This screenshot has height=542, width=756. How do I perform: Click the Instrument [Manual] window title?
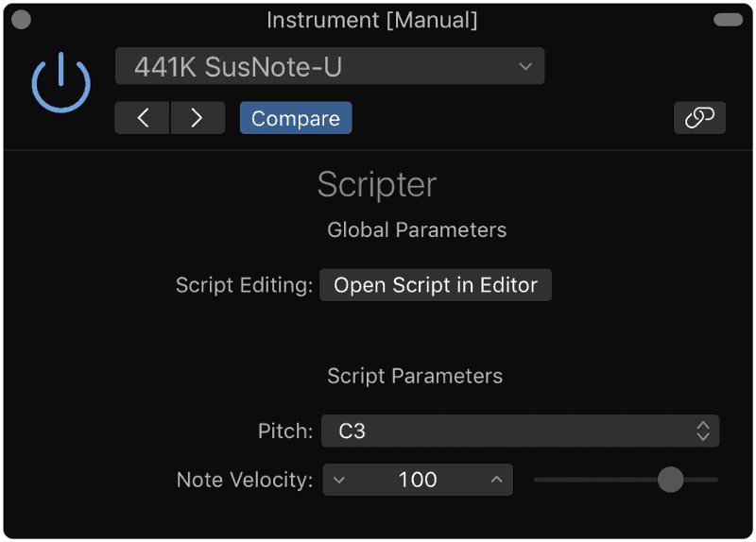click(x=371, y=20)
